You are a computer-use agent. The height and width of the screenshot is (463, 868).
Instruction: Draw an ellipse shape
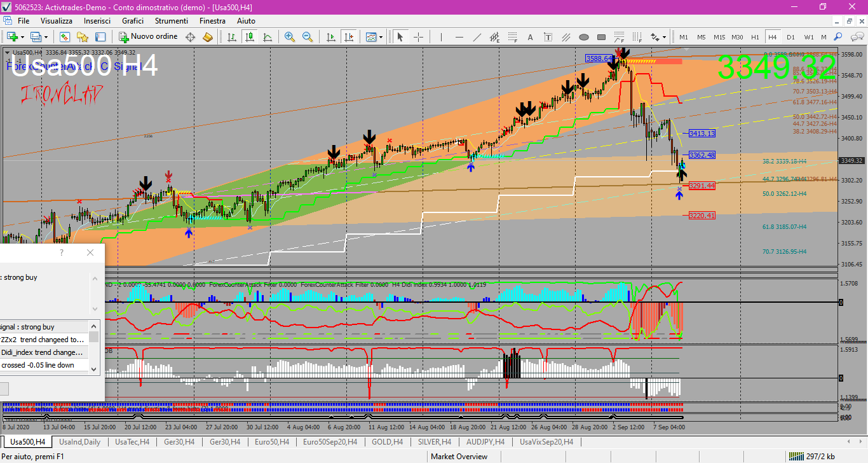[x=583, y=37]
